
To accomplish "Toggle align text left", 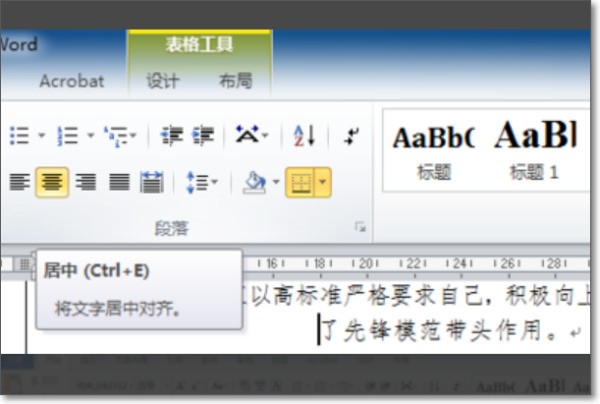I will pos(19,182).
